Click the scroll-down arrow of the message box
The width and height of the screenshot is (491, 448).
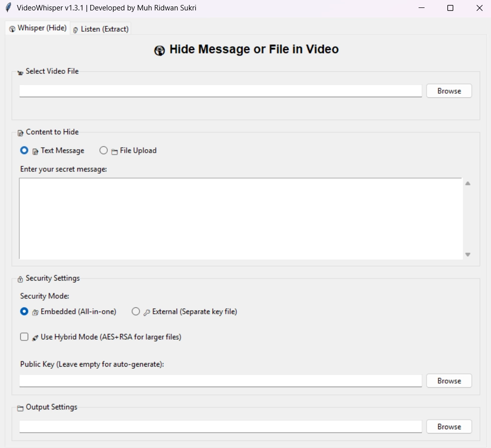coord(468,254)
